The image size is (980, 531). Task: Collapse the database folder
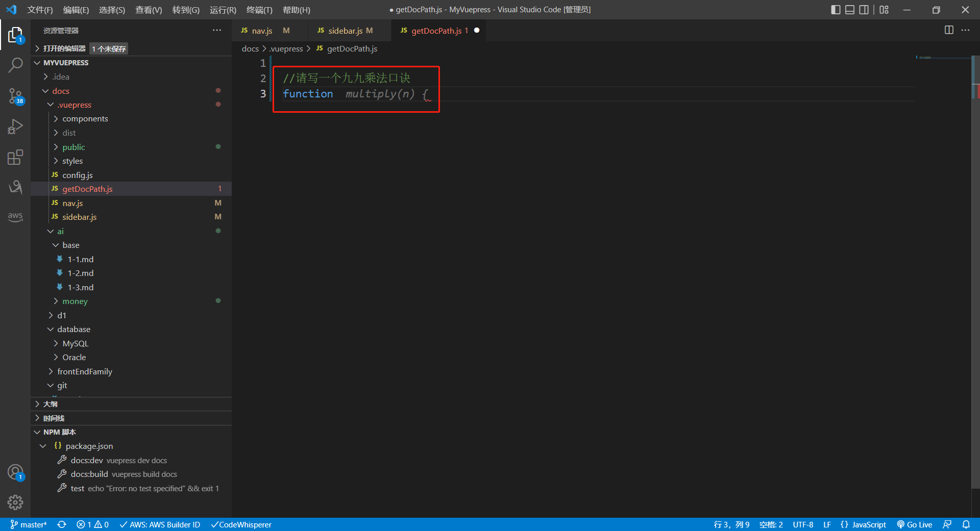(x=73, y=330)
